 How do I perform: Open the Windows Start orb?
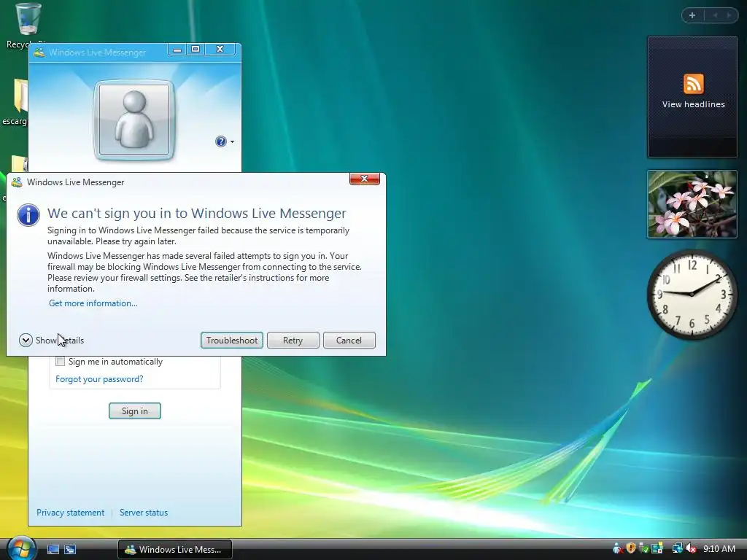tap(21, 548)
